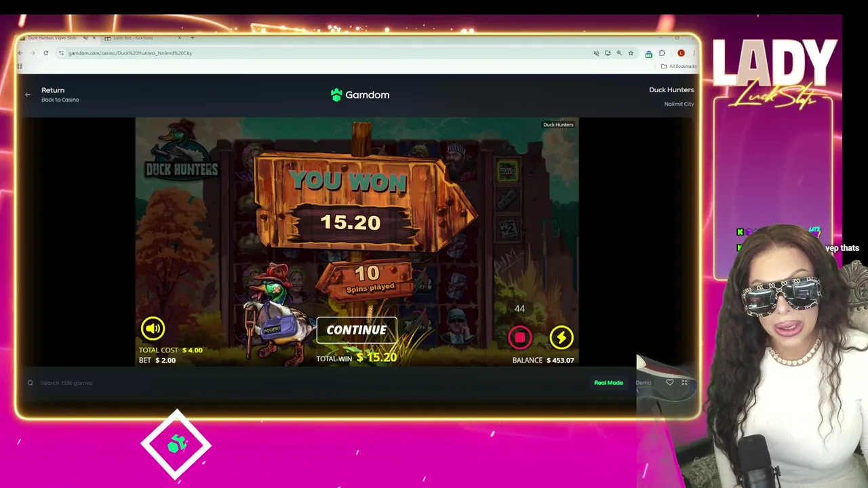Viewport: 868px width, 488px height.
Task: Go back via 'Back to Casino' link
Action: [x=60, y=100]
